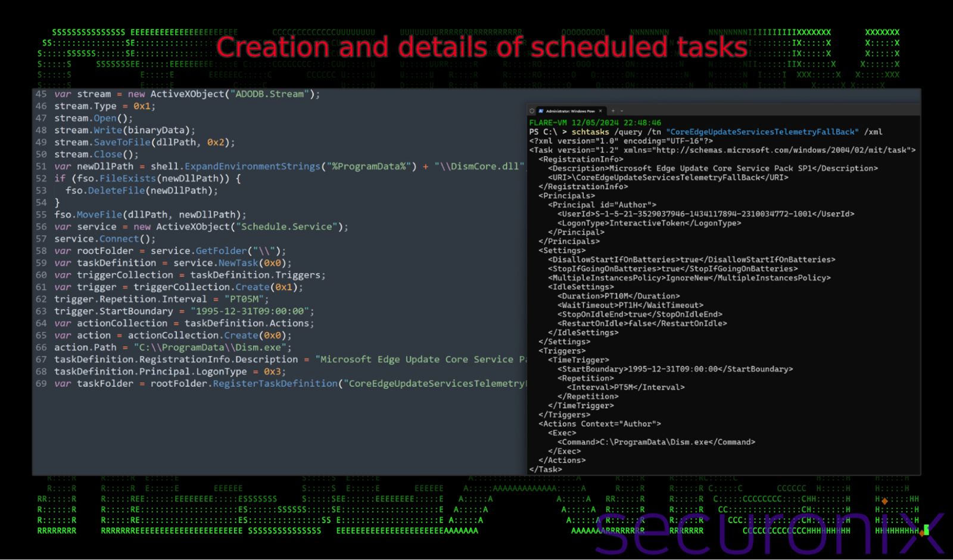953x560 pixels.
Task: Expand the terminal profile dropdown chevron
Action: (x=622, y=111)
